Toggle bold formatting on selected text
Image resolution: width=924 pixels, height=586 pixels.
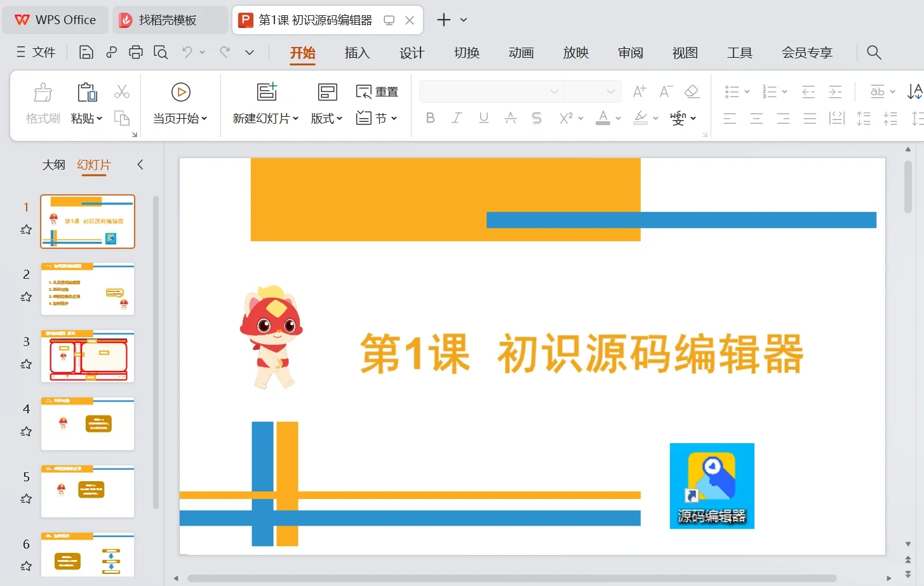(430, 117)
